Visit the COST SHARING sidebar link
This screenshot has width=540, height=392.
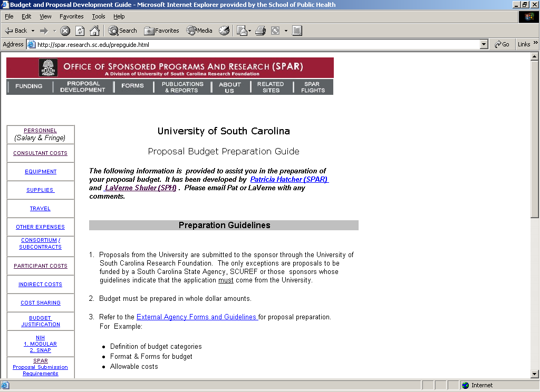tap(41, 302)
